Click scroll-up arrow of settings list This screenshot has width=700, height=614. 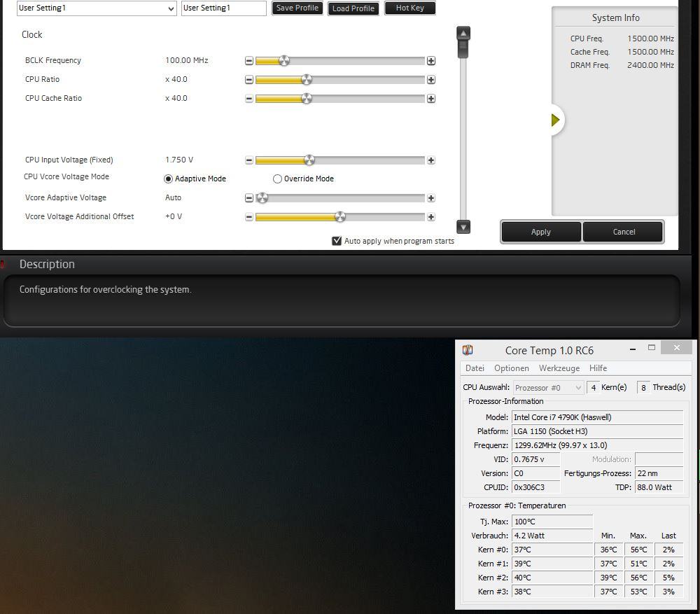(463, 33)
